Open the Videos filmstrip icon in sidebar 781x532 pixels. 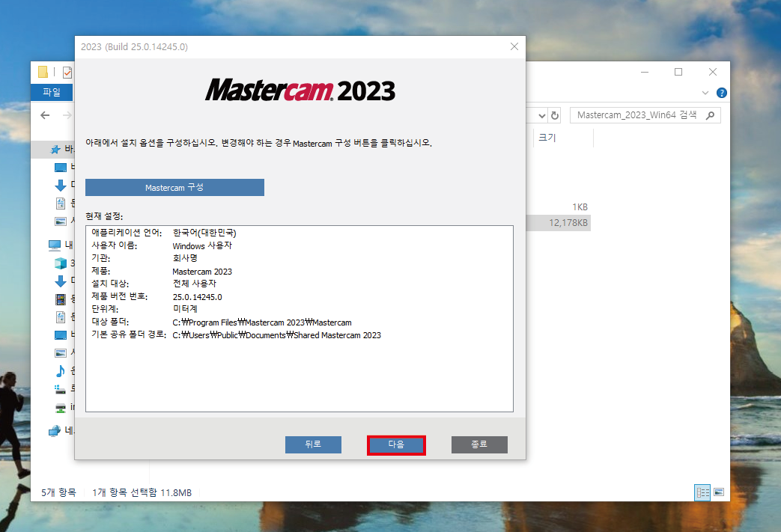(x=60, y=299)
